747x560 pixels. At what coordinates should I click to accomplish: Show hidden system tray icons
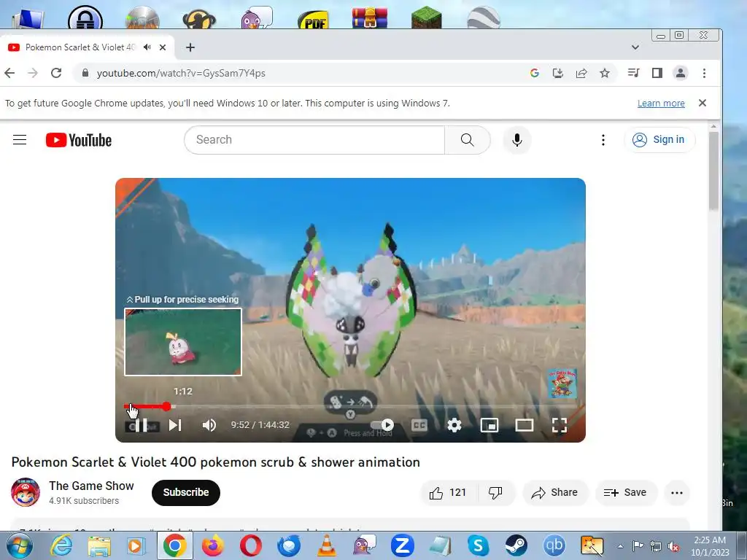(x=620, y=546)
